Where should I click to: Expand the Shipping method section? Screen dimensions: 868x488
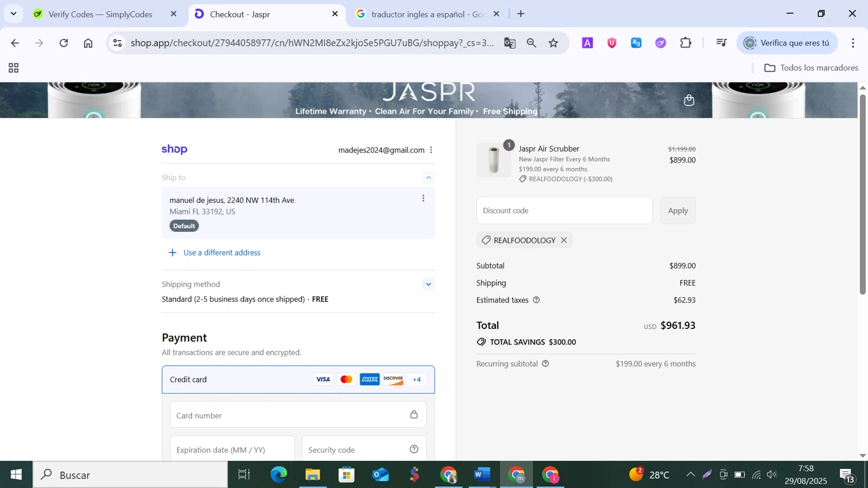pyautogui.click(x=428, y=284)
